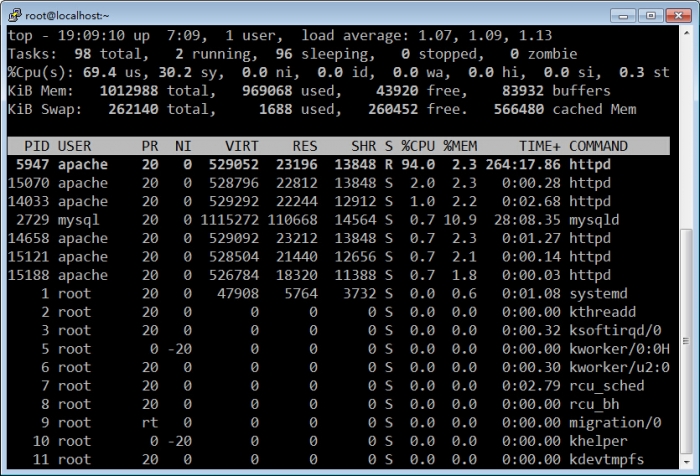Click the scrollbar down arrow
This screenshot has height=476, width=700.
(686, 463)
